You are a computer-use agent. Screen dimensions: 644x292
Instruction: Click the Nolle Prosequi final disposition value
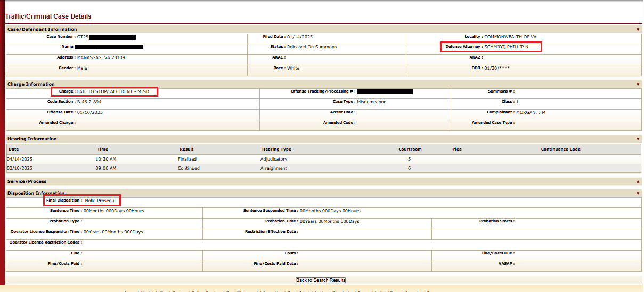pos(100,201)
